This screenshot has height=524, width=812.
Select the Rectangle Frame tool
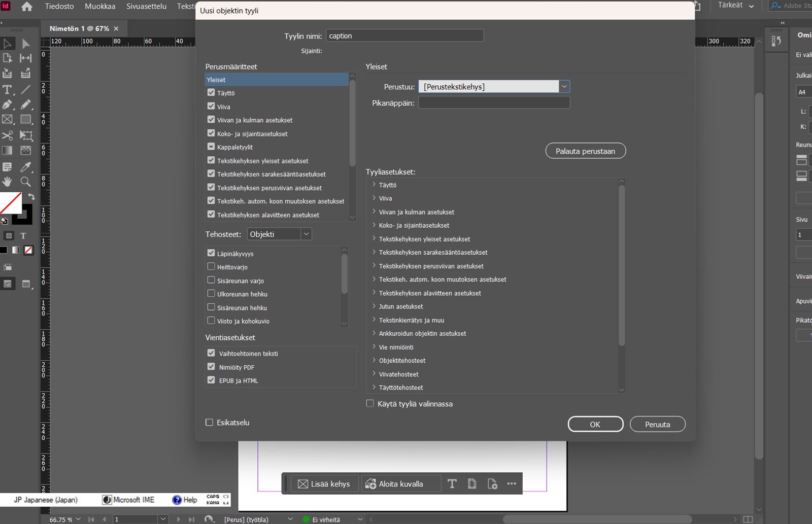click(x=8, y=120)
